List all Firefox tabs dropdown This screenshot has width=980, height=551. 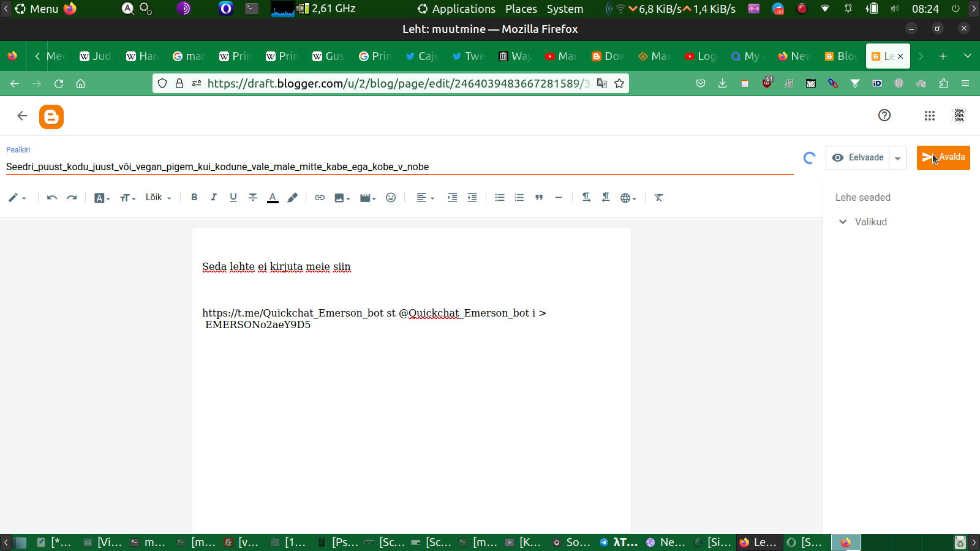point(968,56)
